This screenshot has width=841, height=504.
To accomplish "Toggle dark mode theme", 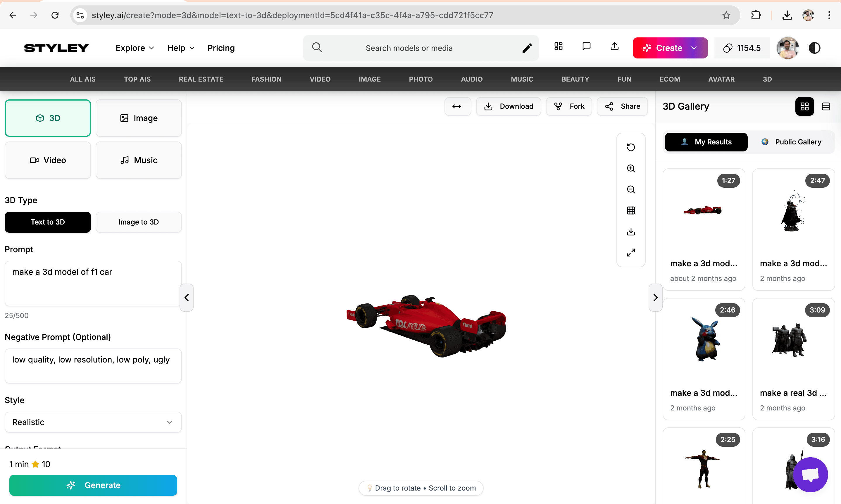I will click(x=814, y=48).
